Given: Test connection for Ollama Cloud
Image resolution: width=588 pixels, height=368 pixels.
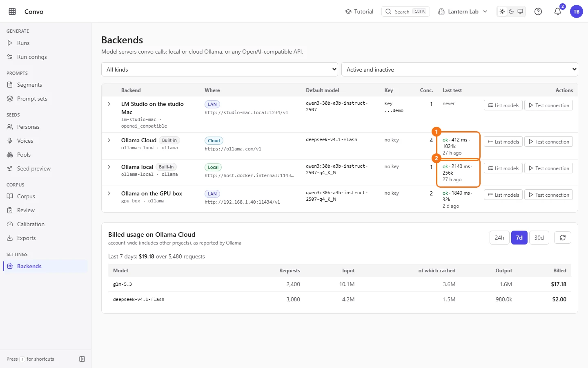Looking at the screenshot, I should click(x=548, y=141).
